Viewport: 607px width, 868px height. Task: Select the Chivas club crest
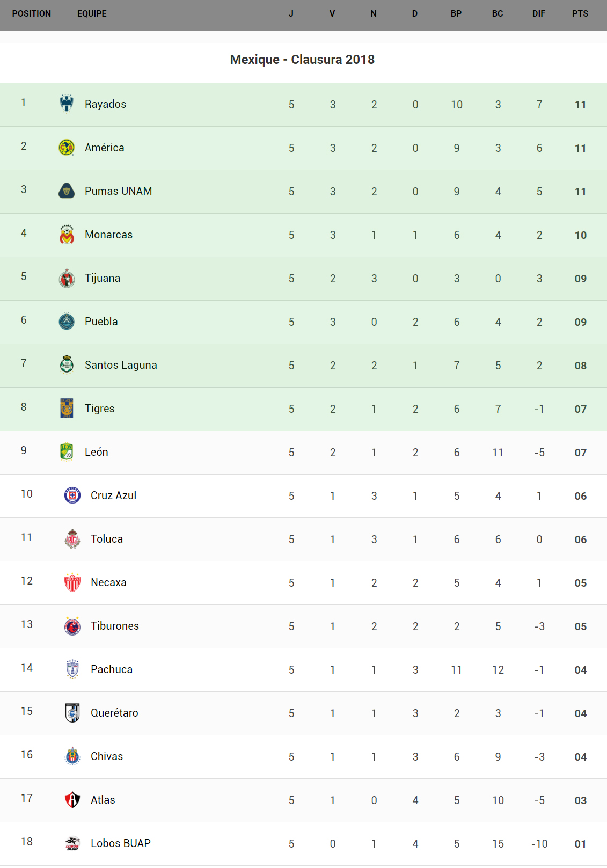coord(72,756)
